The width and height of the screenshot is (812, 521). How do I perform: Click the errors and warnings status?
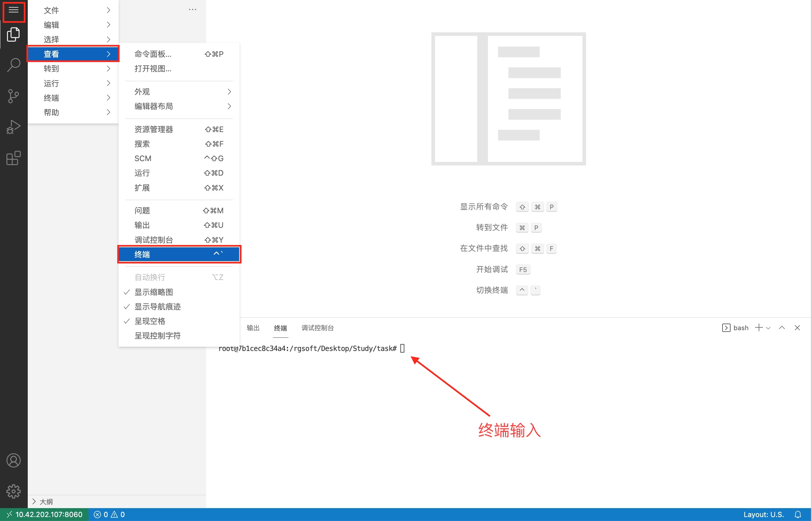109,514
